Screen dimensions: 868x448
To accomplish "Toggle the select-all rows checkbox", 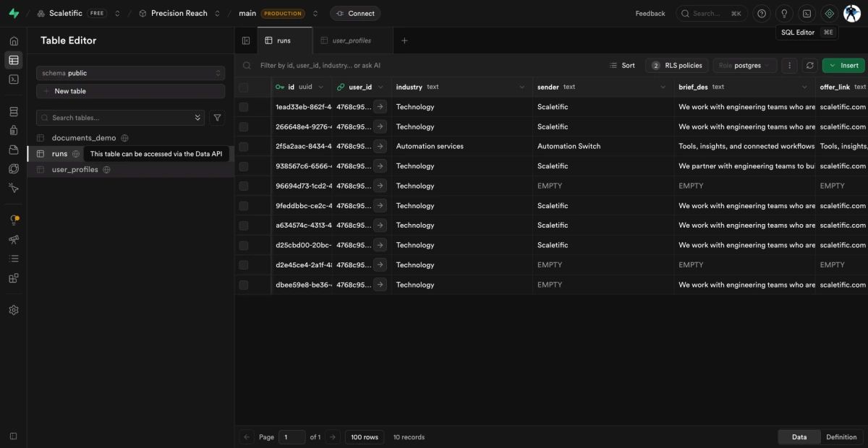I will tap(244, 87).
